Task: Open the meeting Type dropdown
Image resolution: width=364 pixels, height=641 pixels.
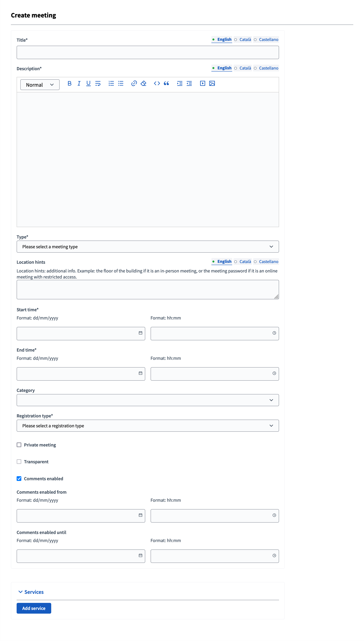Action: [148, 247]
